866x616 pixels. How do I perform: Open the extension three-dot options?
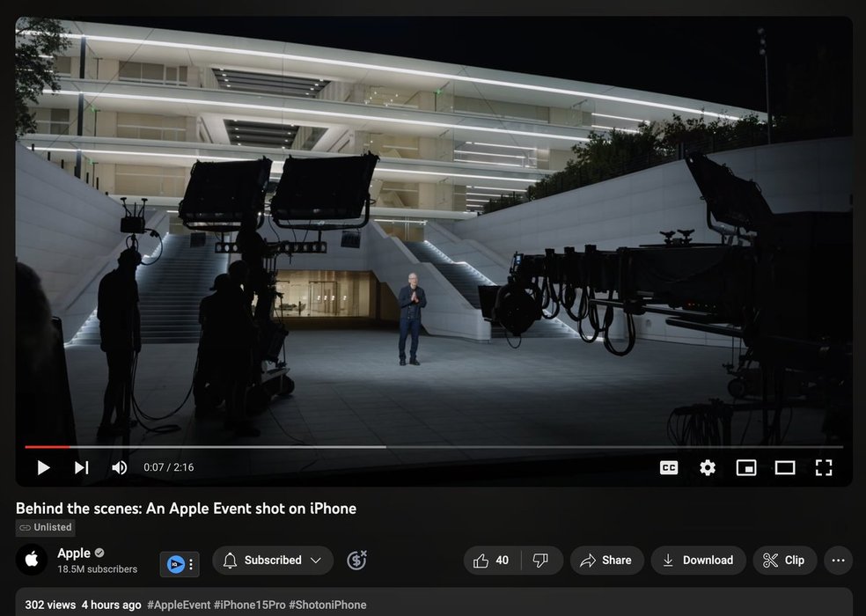click(191, 564)
